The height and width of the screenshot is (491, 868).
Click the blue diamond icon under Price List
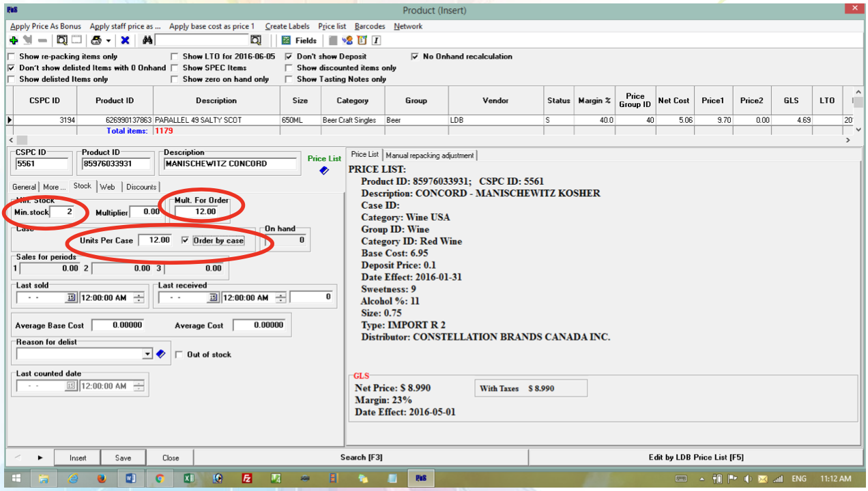324,170
